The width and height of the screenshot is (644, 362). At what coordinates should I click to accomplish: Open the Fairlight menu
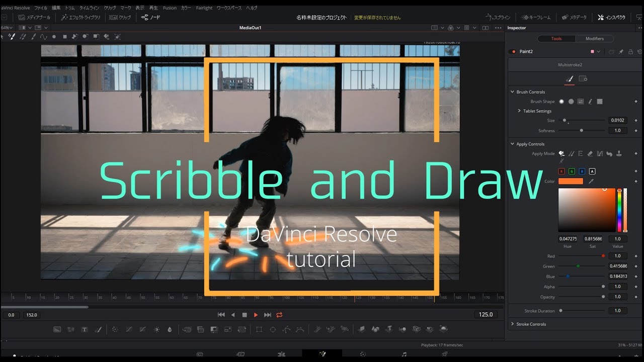click(x=204, y=8)
